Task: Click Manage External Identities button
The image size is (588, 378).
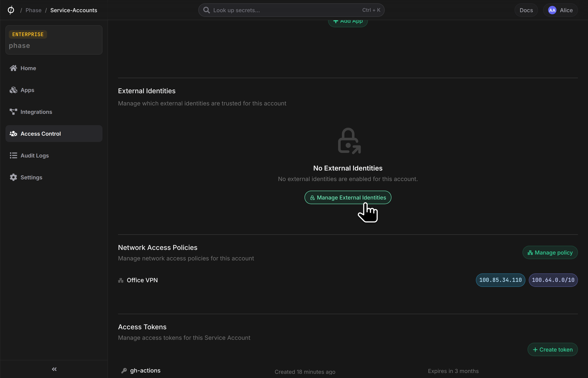Action: click(348, 197)
